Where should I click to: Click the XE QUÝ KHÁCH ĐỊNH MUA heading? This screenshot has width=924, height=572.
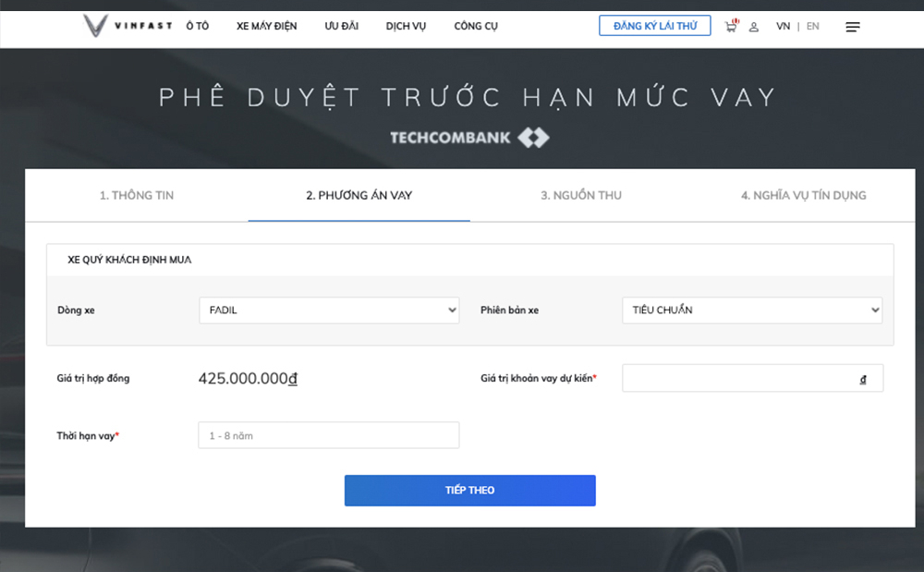coord(129,260)
